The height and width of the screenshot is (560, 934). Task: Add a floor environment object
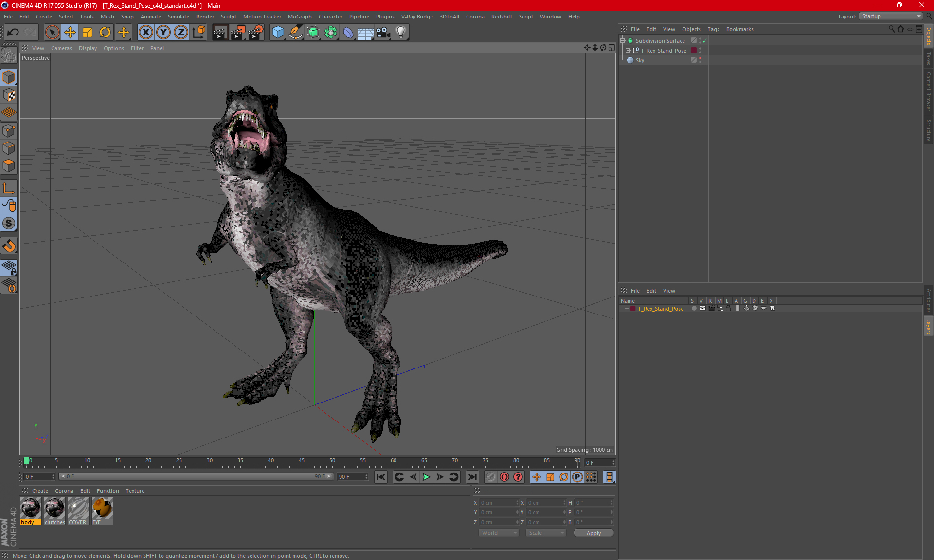click(x=366, y=32)
